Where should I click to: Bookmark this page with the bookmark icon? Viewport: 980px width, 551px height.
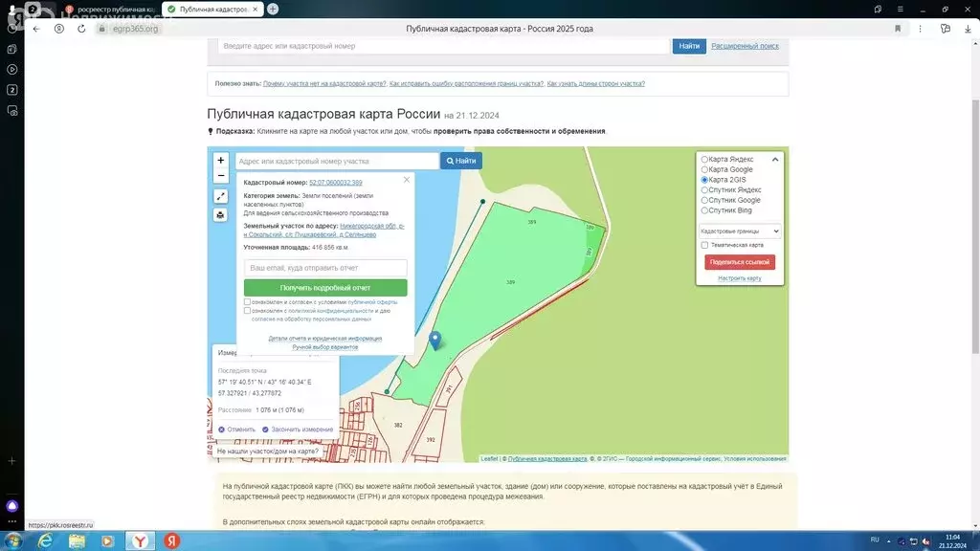tap(898, 29)
